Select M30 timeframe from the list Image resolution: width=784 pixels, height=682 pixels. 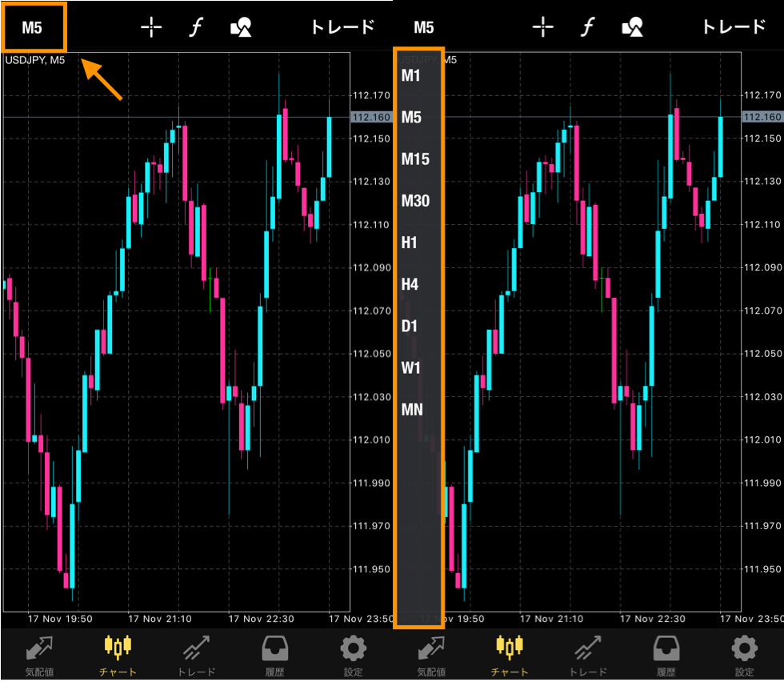(x=415, y=201)
